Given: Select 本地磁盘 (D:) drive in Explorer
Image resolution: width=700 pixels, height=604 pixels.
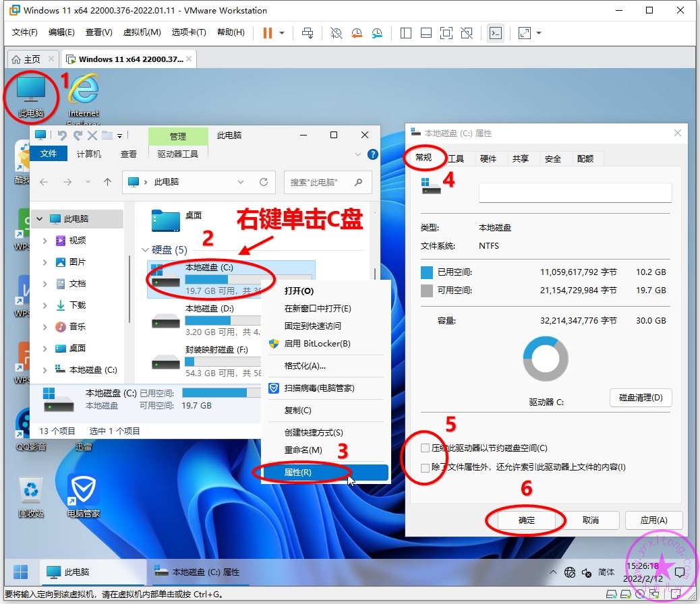Looking at the screenshot, I should pos(205,322).
